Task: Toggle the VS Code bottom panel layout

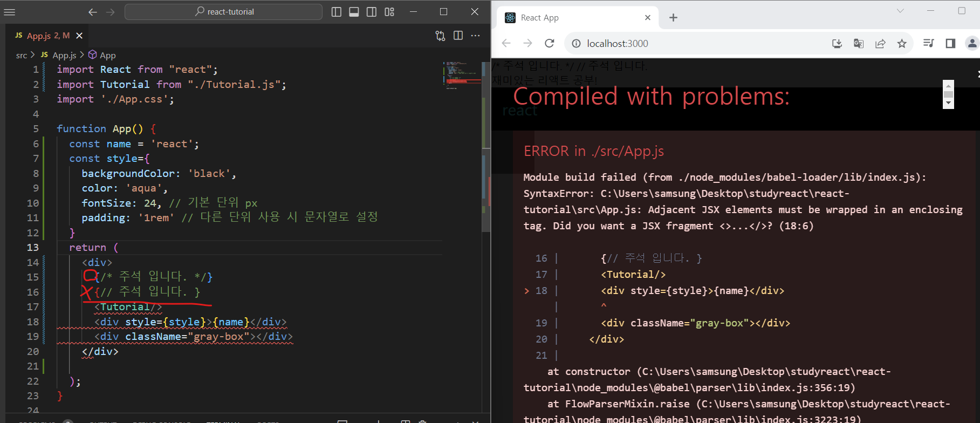Action: pos(354,12)
